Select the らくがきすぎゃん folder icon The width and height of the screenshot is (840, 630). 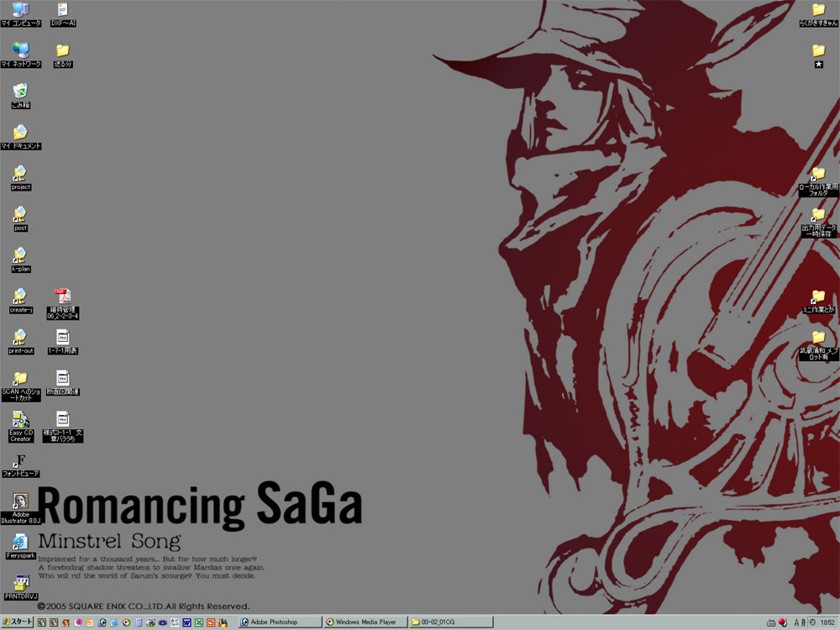point(818,14)
